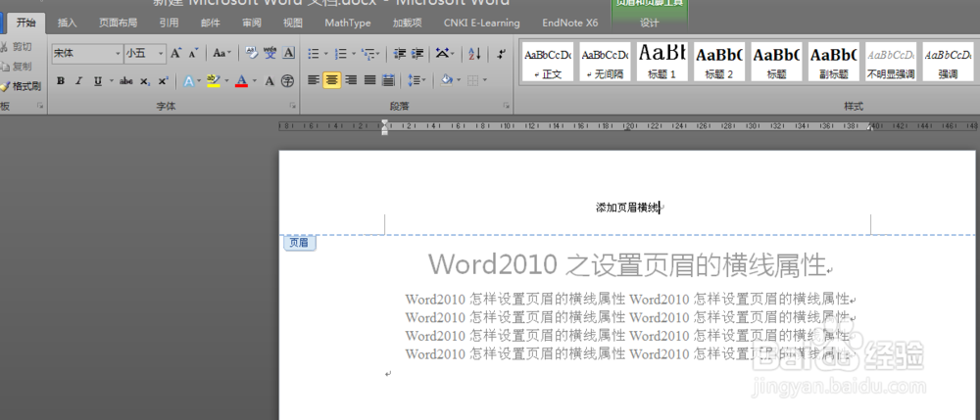Align text right
This screenshot has width=980, height=420.
click(x=351, y=80)
